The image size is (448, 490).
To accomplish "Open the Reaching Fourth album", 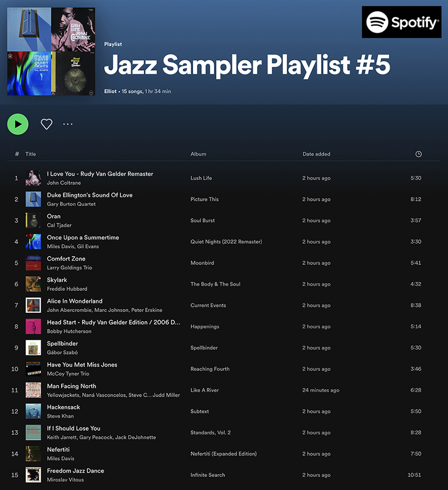I will 210,369.
